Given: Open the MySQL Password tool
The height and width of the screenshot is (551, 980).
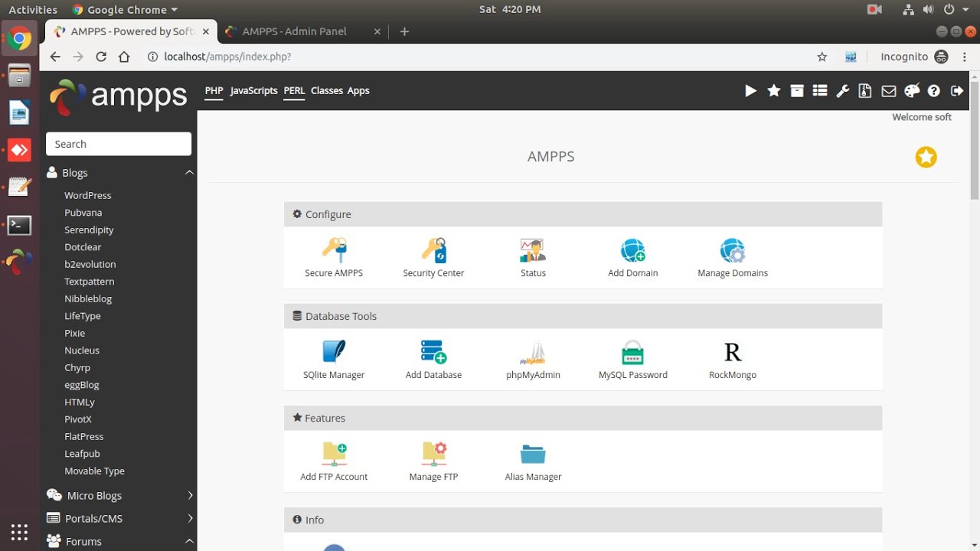Looking at the screenshot, I should pos(632,352).
